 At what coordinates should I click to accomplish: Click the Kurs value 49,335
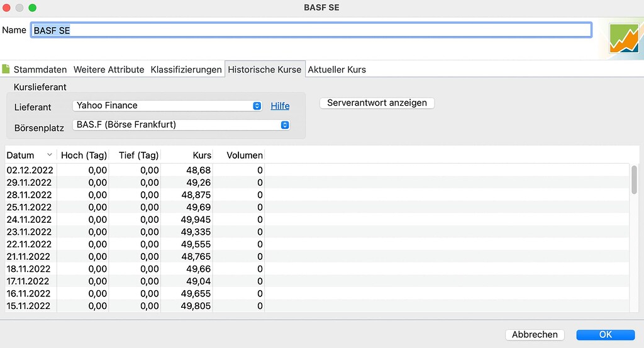tap(196, 232)
